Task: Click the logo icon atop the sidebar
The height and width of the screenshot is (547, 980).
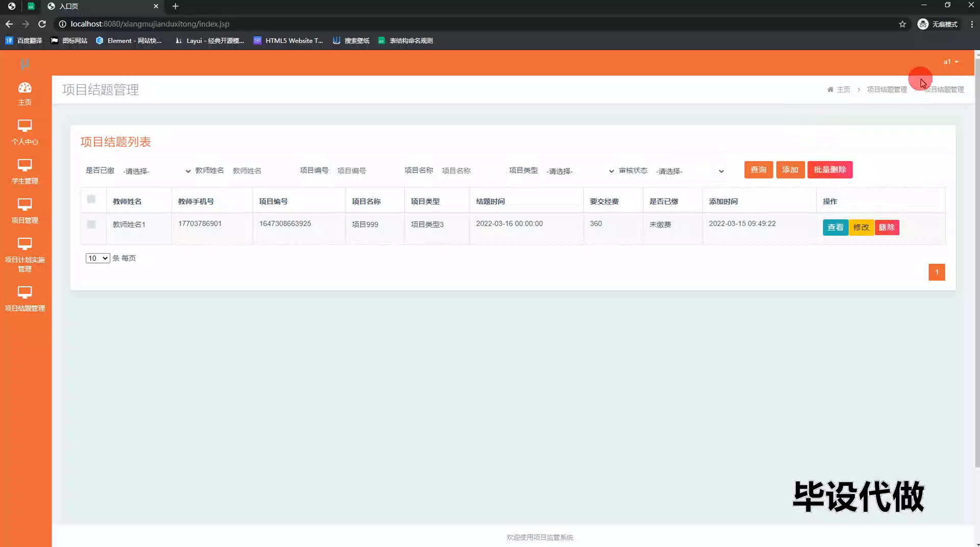Action: 24,64
